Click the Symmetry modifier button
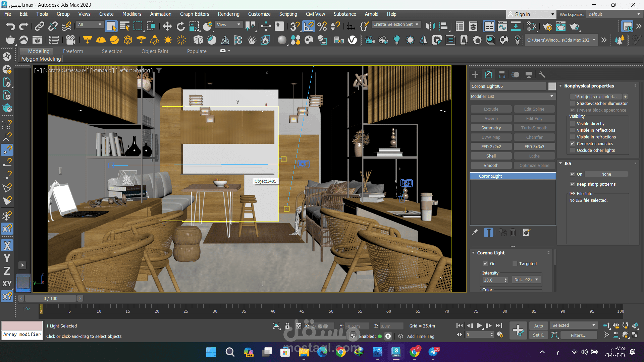This screenshot has width=644, height=362. pyautogui.click(x=491, y=128)
